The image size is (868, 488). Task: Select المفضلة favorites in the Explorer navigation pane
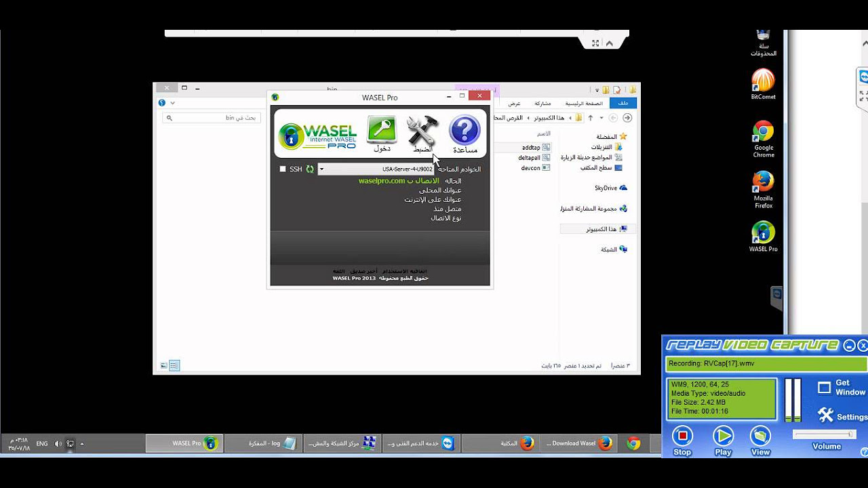coord(611,136)
